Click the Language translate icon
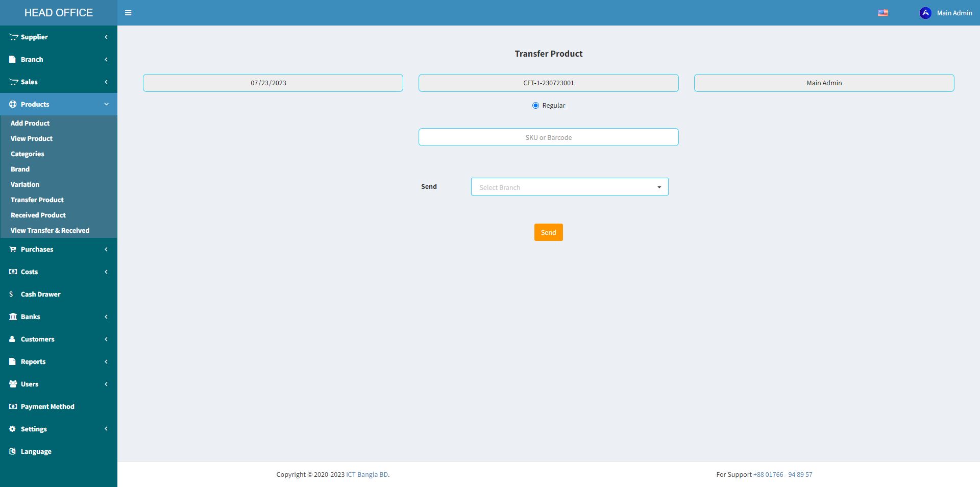Image resolution: width=980 pixels, height=487 pixels. pos(12,451)
